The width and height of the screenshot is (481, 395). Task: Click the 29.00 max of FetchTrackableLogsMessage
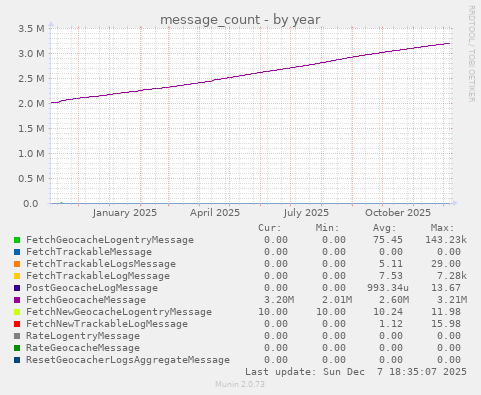(446, 264)
